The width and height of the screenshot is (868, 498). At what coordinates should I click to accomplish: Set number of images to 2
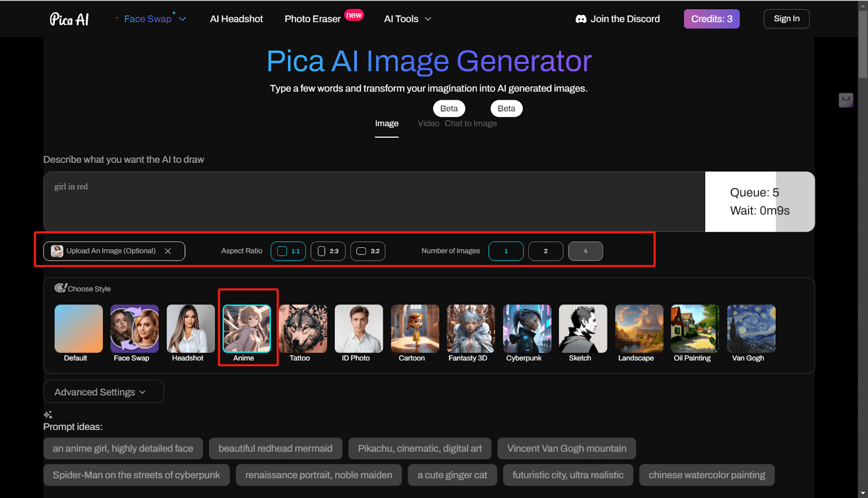546,251
